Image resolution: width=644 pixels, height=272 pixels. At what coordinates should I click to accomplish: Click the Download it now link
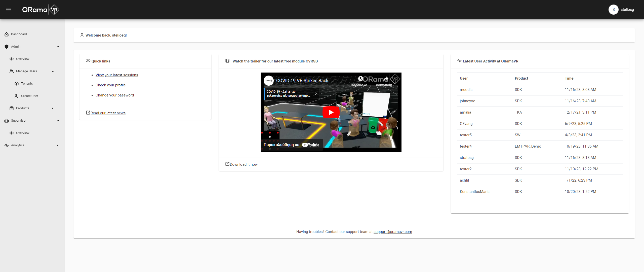(244, 164)
